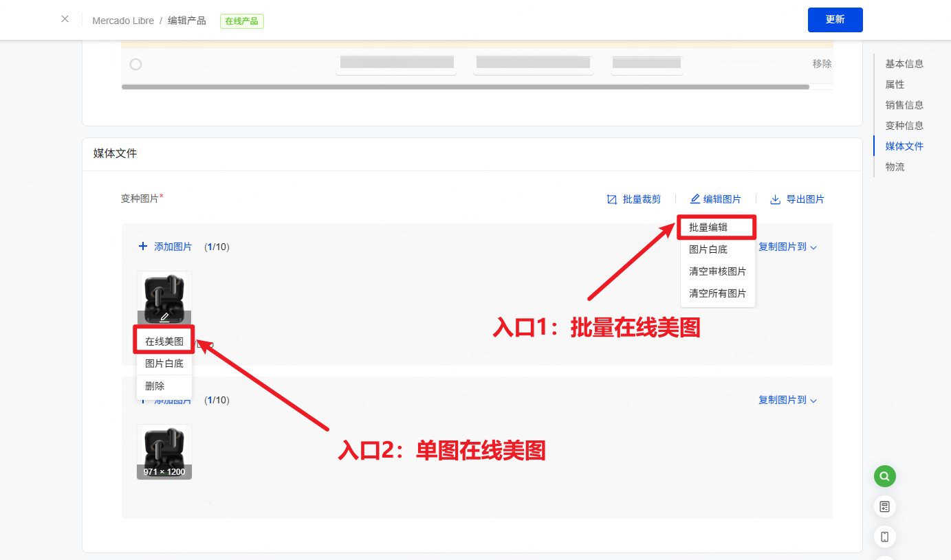
Task: Open the calculator floating icon
Action: coord(884,506)
